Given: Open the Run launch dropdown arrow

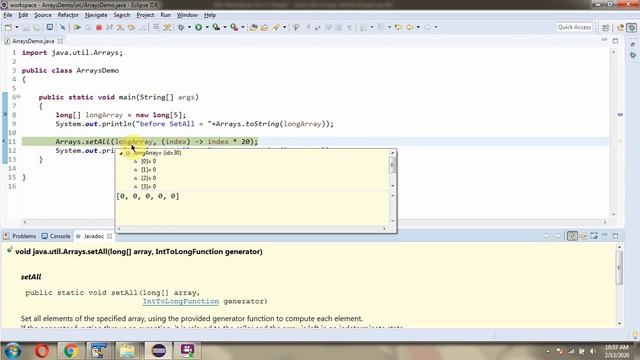Looking at the screenshot, I should coord(207,27).
